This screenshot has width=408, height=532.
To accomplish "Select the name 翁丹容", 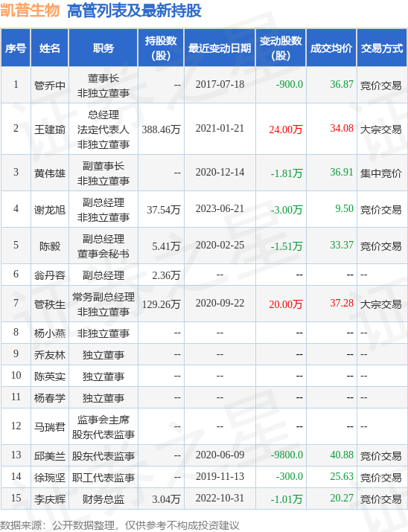I will pos(50,275).
